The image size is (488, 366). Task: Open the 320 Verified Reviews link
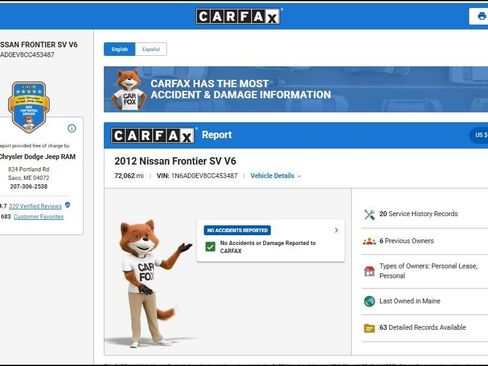35,206
